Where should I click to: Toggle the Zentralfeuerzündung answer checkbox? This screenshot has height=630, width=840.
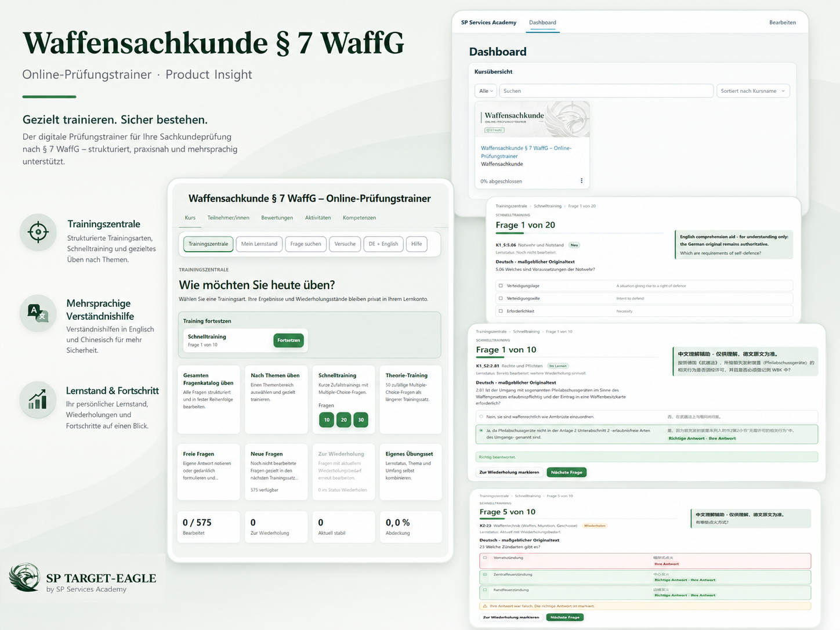[485, 574]
